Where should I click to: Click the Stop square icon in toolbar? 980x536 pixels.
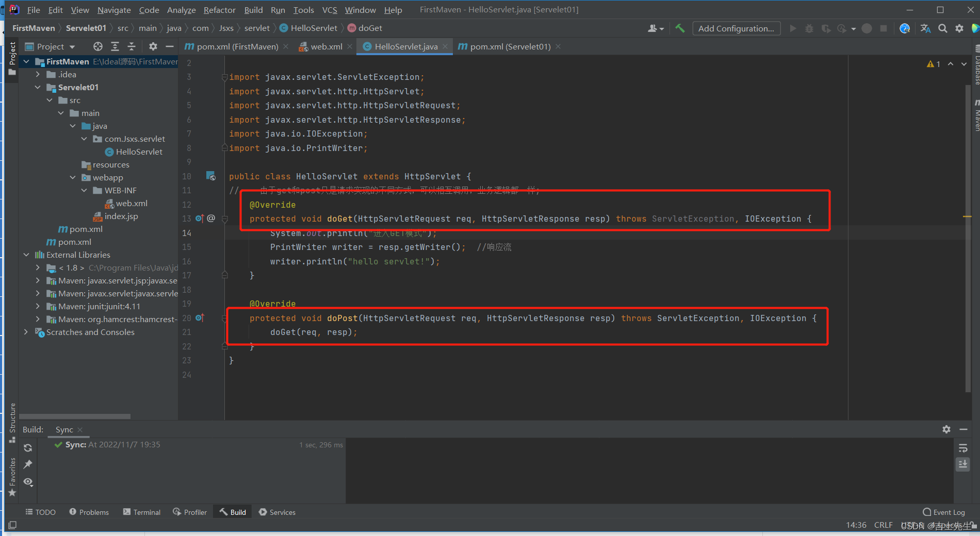pos(884,28)
